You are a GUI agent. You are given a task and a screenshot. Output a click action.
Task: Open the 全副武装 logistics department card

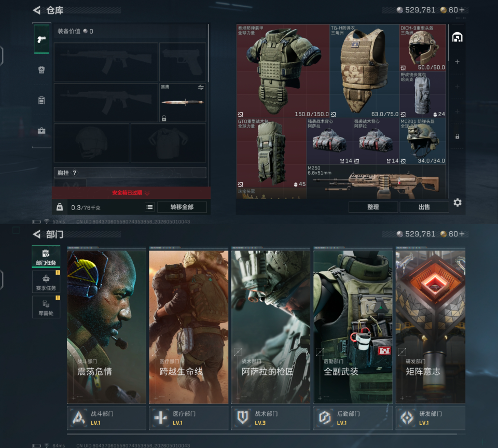[353, 327]
